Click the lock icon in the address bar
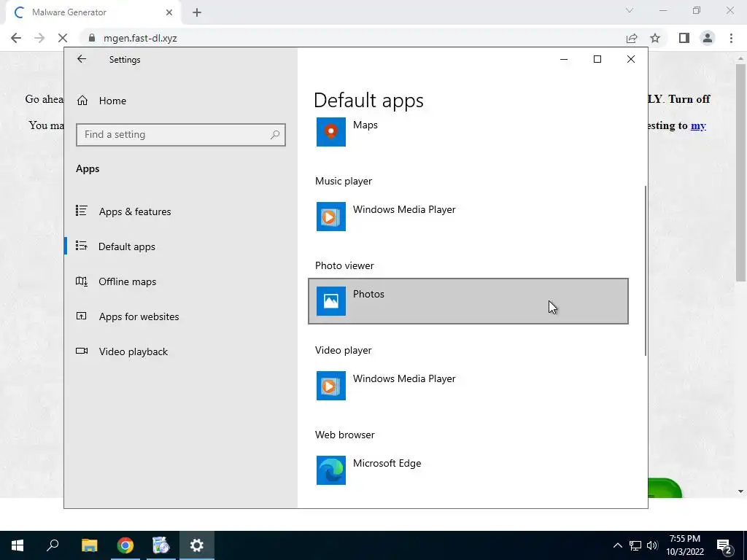 coord(91,38)
